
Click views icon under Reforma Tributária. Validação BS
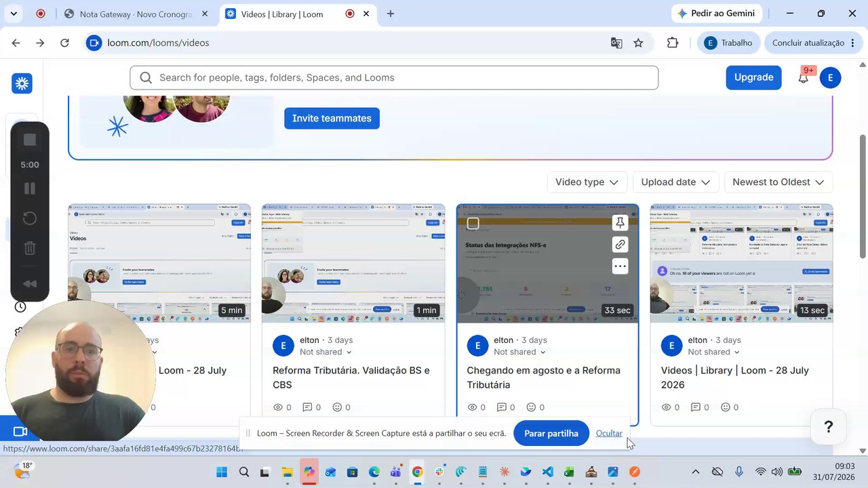(x=278, y=407)
